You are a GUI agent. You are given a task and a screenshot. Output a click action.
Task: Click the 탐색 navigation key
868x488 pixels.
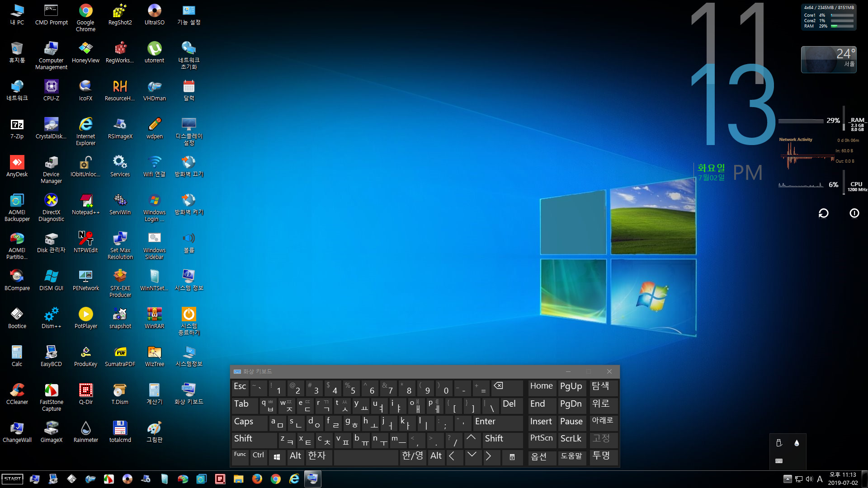pyautogui.click(x=604, y=387)
